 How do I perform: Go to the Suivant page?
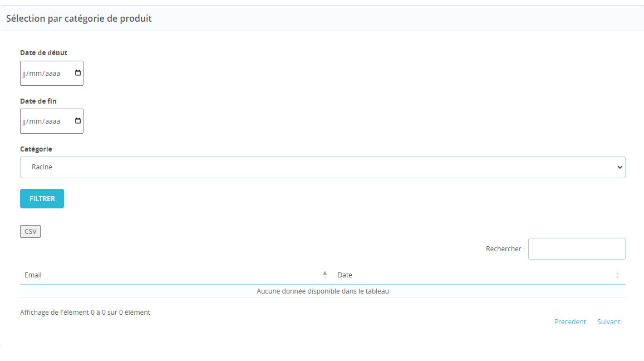click(x=608, y=321)
